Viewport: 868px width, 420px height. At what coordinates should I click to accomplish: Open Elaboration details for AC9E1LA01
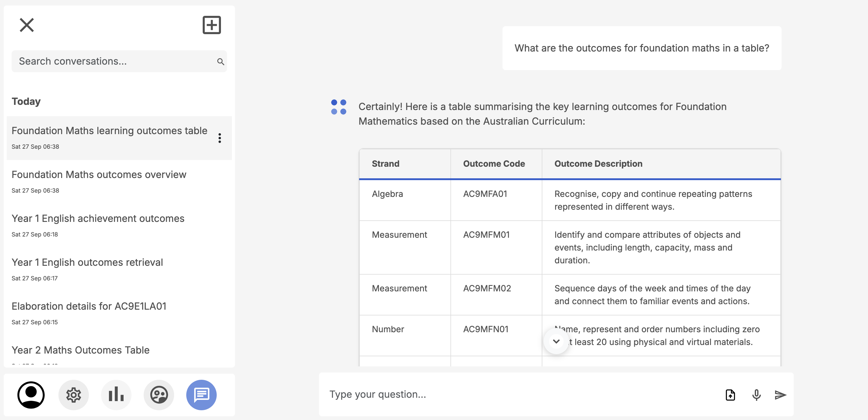[x=89, y=306]
